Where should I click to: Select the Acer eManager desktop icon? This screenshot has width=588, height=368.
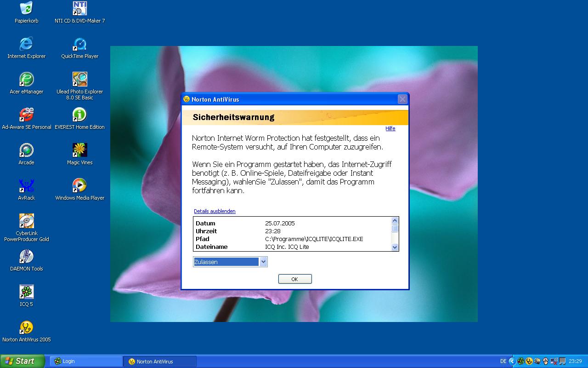point(26,80)
